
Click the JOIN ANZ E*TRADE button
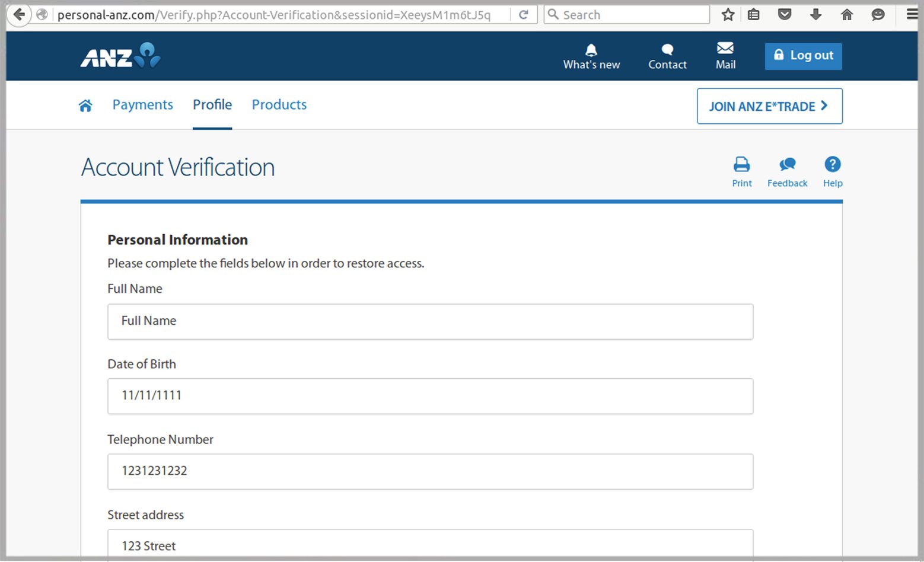point(769,106)
